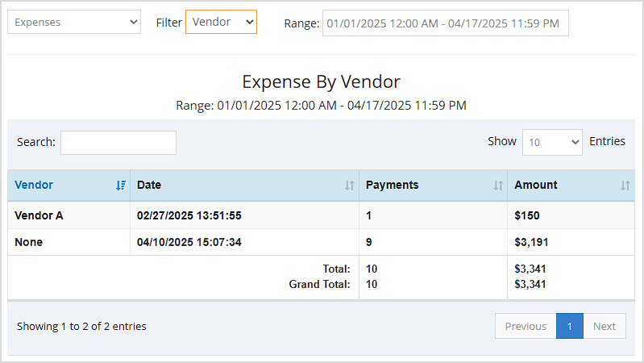
Task: Click the date range input field
Action: [445, 23]
